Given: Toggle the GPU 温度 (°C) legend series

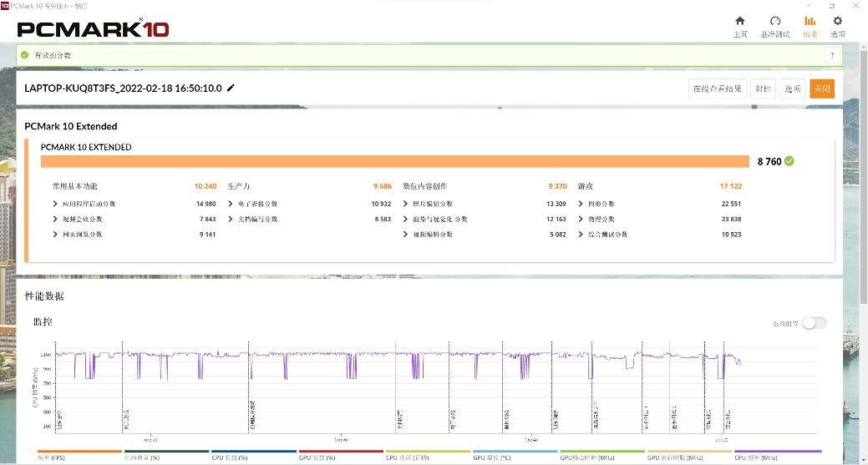Looking at the screenshot, I should (x=515, y=455).
